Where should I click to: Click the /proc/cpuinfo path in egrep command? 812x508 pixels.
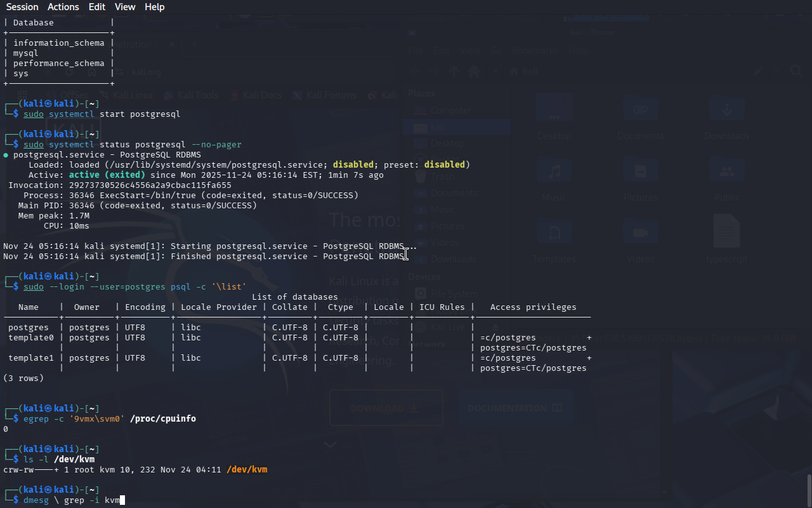click(163, 419)
